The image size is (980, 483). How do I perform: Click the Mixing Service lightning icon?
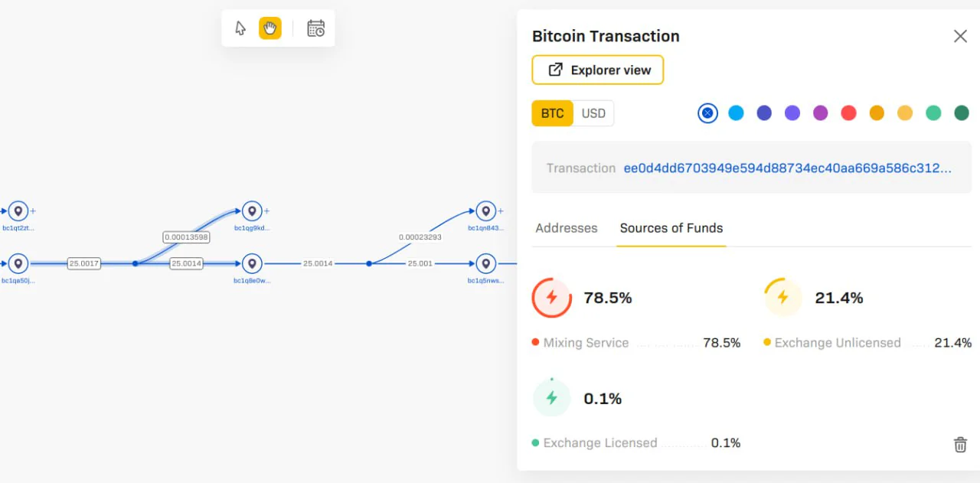(x=551, y=298)
